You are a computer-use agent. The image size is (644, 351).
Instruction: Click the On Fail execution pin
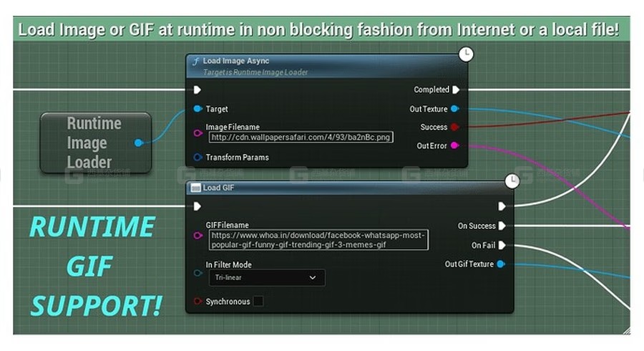click(502, 245)
